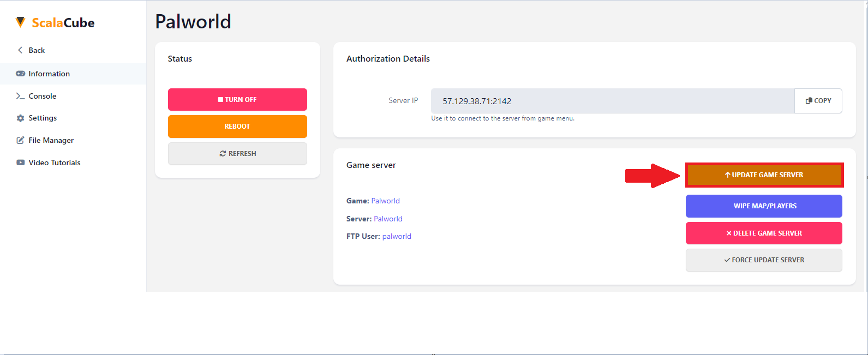Click the Server IP label
The image size is (868, 355).
(x=403, y=101)
